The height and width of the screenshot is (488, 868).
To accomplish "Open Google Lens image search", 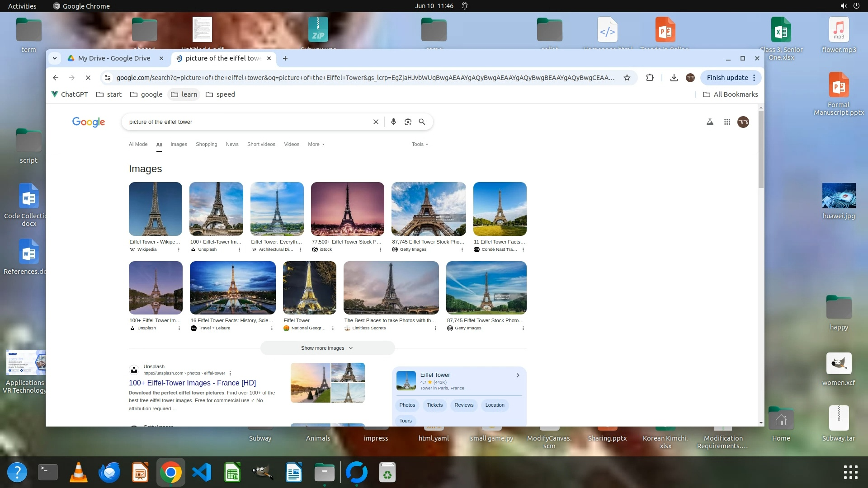I will click(408, 122).
